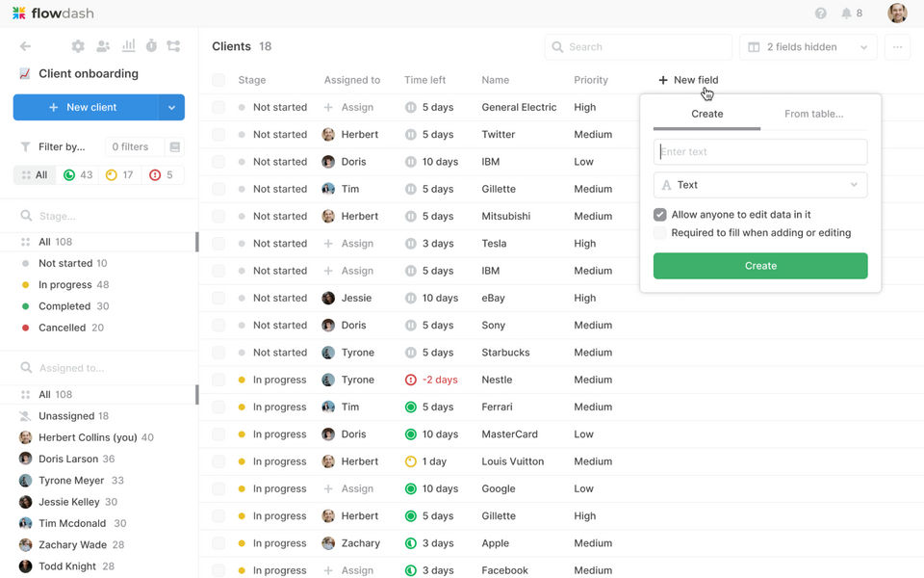Click the funnel Filter by icon
Viewport: 924px width, 578px height.
click(25, 146)
